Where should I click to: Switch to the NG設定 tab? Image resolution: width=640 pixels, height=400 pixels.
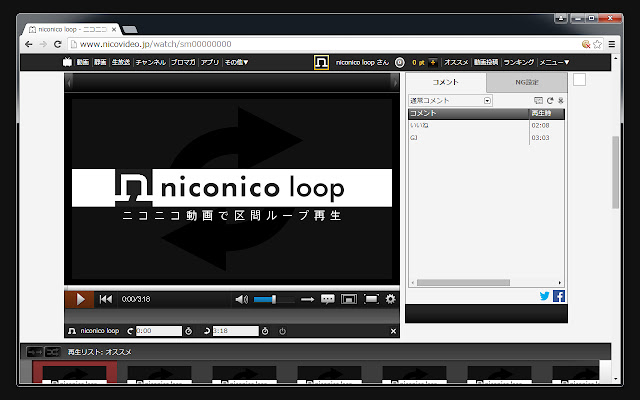527,82
